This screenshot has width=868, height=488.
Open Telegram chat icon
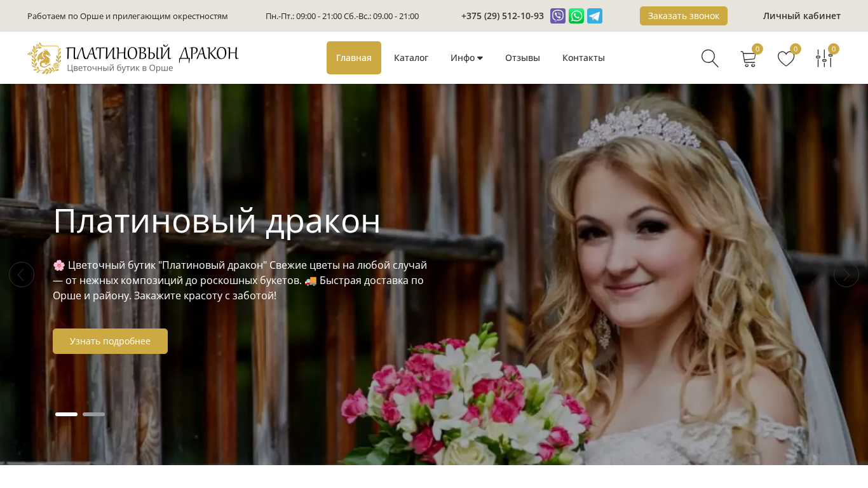tap(595, 16)
